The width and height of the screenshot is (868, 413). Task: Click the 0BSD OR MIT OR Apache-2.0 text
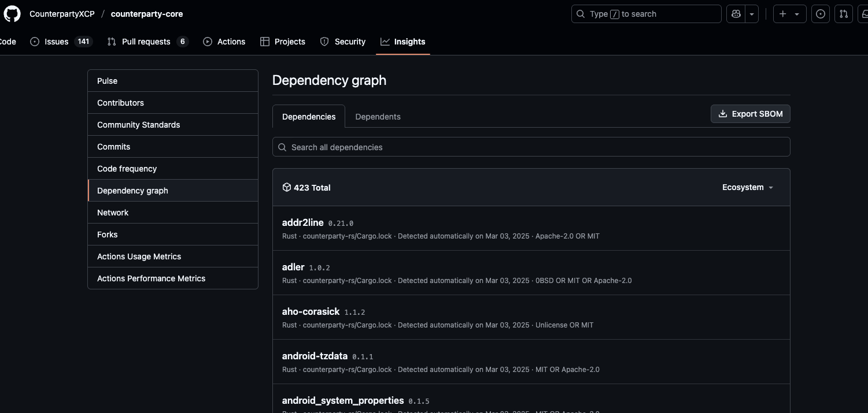point(583,281)
